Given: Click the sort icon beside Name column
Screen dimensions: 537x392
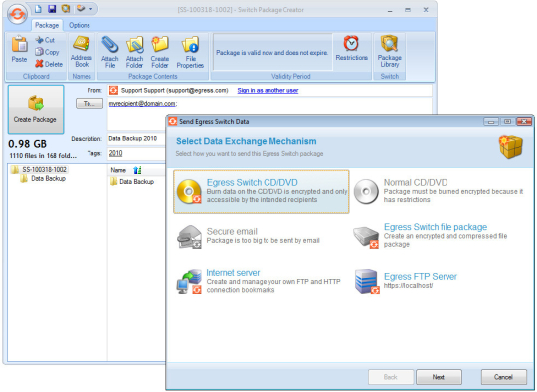Looking at the screenshot, I should tap(137, 170).
